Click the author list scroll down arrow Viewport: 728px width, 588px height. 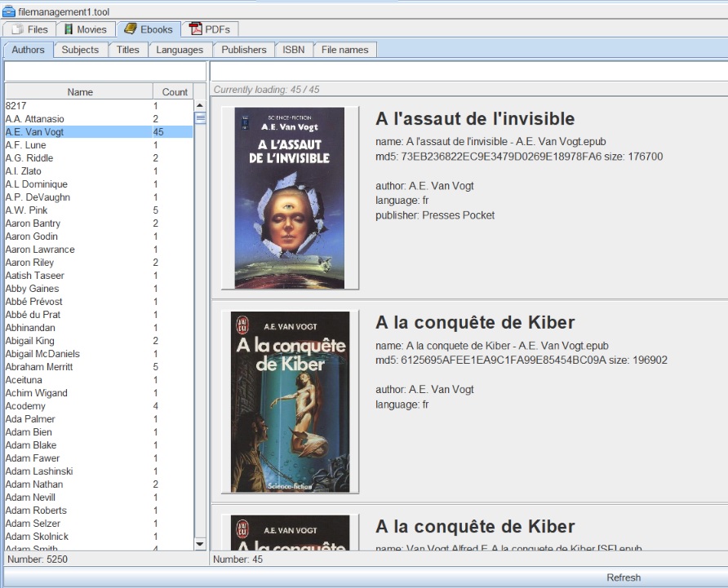pyautogui.click(x=200, y=544)
